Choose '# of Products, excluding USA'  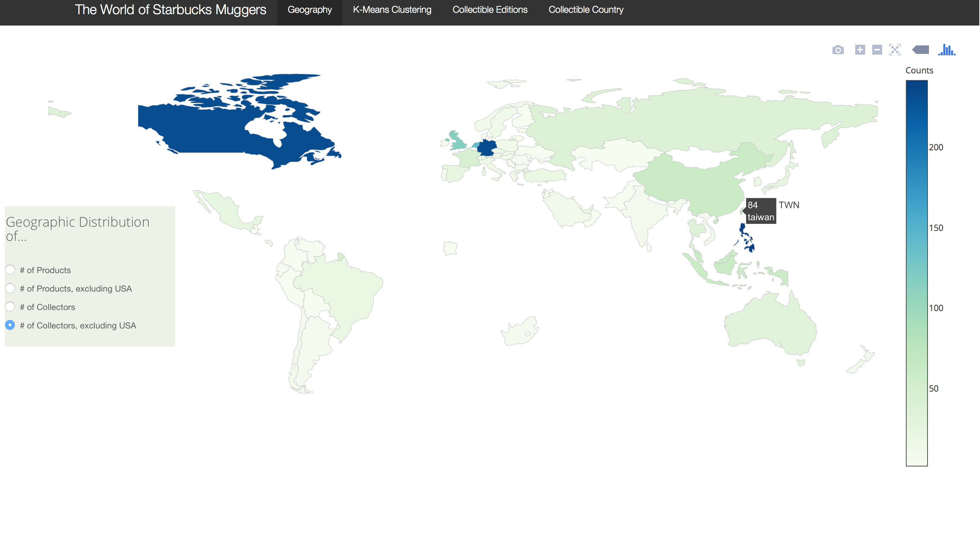pos(10,288)
